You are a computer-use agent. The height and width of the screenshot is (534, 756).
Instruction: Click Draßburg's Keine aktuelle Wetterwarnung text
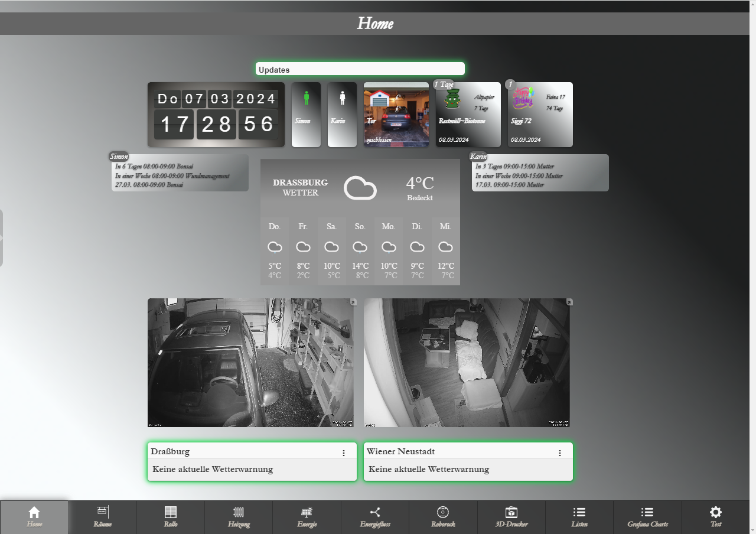click(213, 470)
